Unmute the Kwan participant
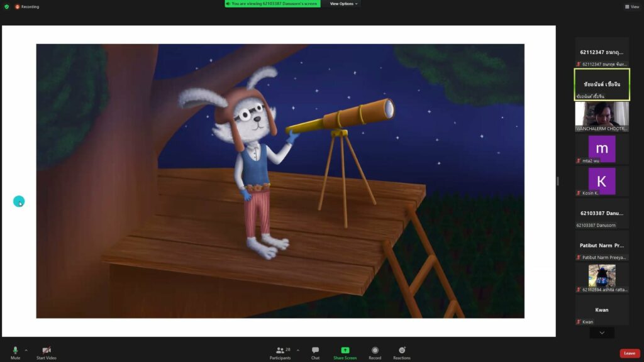Image resolution: width=644 pixels, height=362 pixels. coord(579,322)
